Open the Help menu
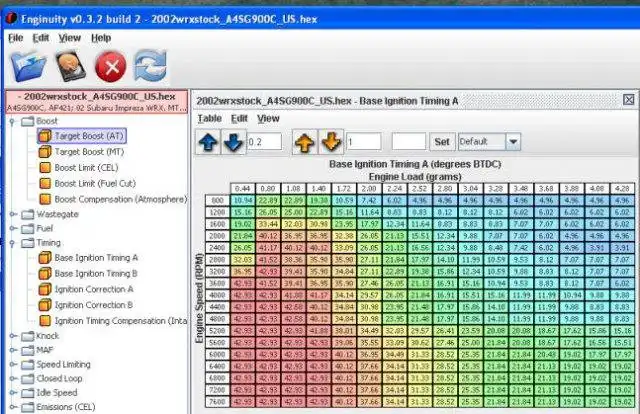Screen dimensions: 640x414 tap(101, 38)
